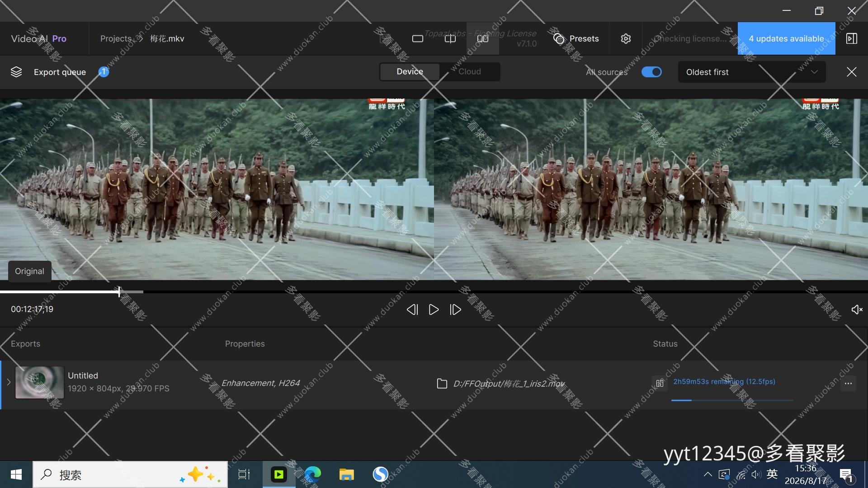The height and width of the screenshot is (488, 868).
Task: Click the Untitled export name
Action: tap(83, 375)
